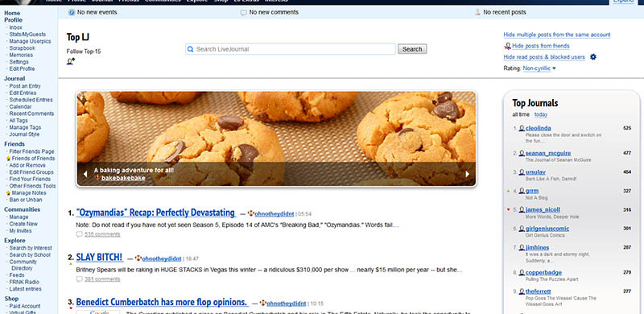Click the magnifier icon in search box

tap(191, 49)
